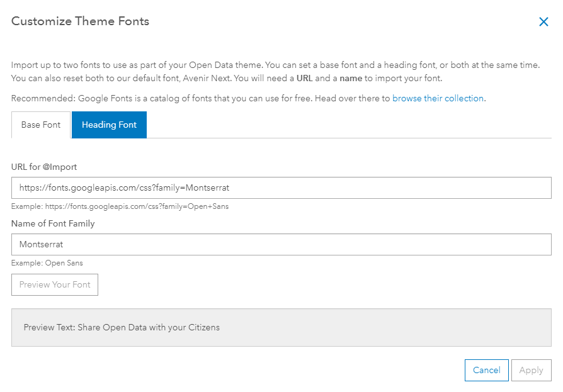Click the "URL for @Import" label
This screenshot has height=392, width=563.
click(x=44, y=167)
